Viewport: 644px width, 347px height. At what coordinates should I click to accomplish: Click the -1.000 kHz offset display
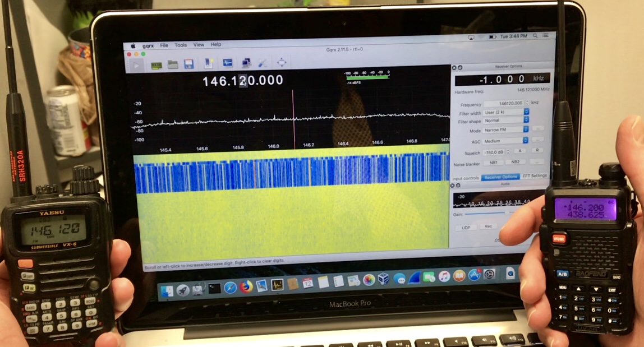pyautogui.click(x=502, y=79)
